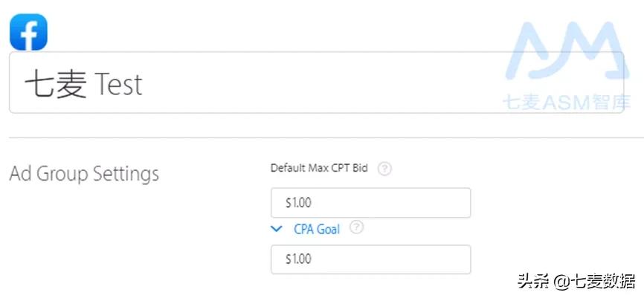Image resolution: width=644 pixels, height=298 pixels.
Task: Click the $1.00 value under CPA Goal
Action: point(298,259)
